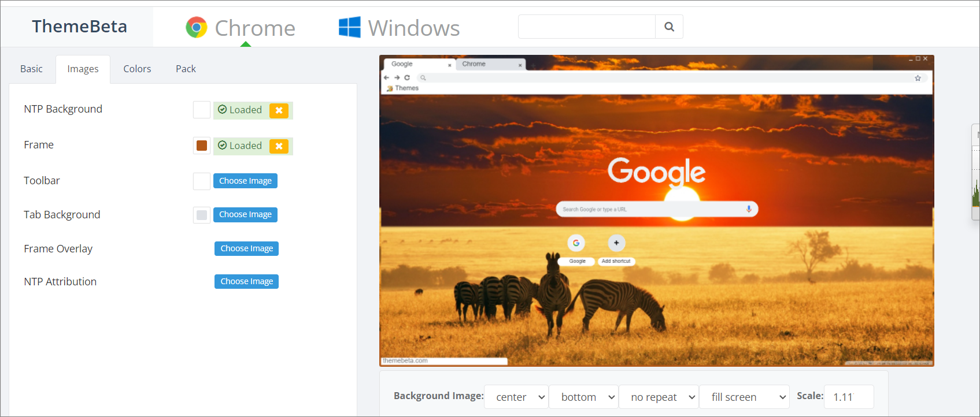
Task: Click the search magnifier button
Action: (669, 27)
